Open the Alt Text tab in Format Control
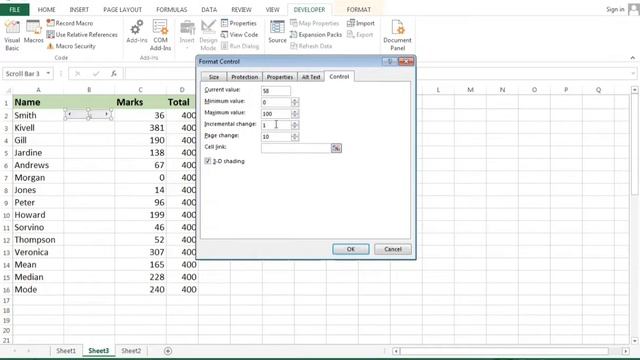 click(x=311, y=77)
